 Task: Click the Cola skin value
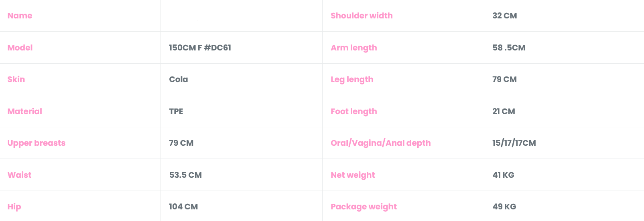click(179, 79)
